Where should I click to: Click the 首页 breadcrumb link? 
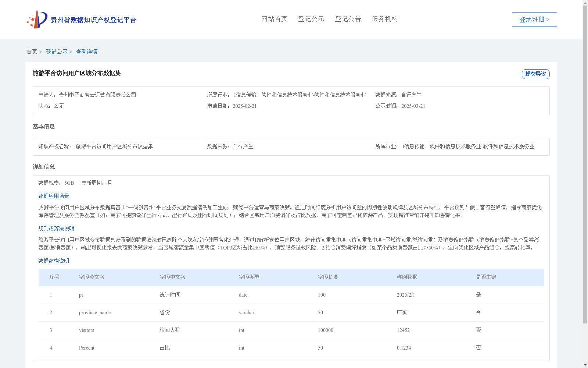point(32,52)
